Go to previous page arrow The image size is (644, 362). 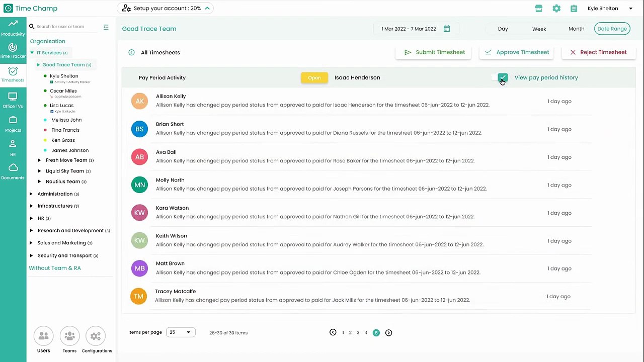[333, 332]
